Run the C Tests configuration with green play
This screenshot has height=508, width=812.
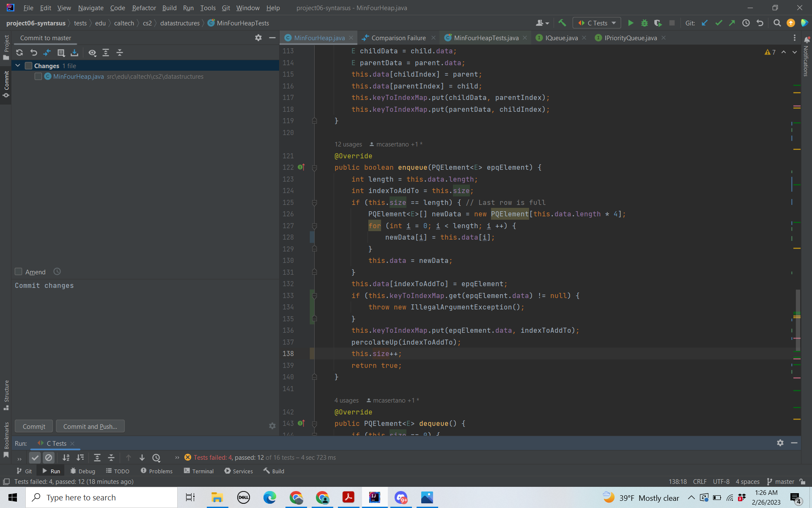[630, 23]
